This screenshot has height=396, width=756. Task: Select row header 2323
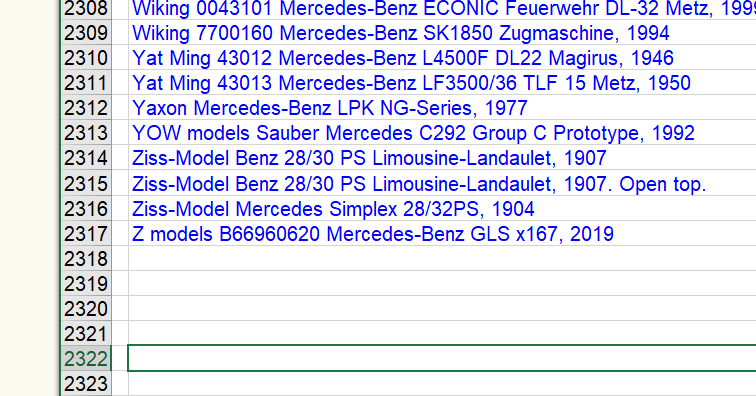[x=86, y=384]
